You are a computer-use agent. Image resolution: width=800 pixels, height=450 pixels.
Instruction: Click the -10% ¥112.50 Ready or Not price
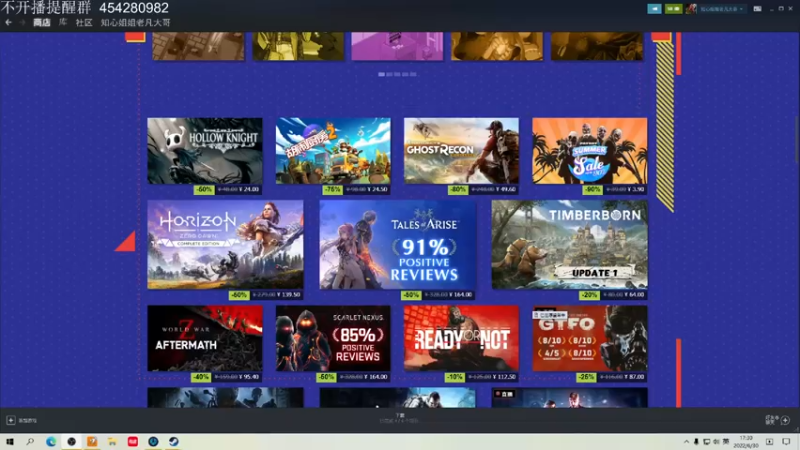pos(481,377)
